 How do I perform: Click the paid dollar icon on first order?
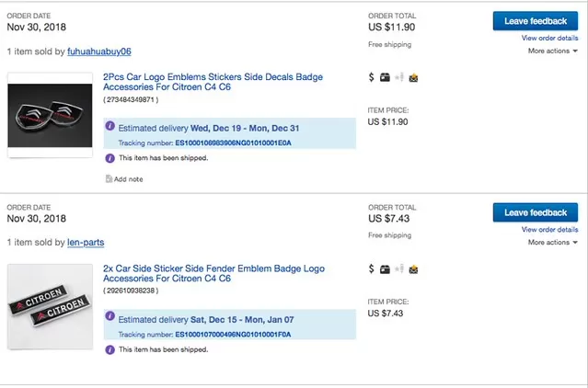coord(372,78)
